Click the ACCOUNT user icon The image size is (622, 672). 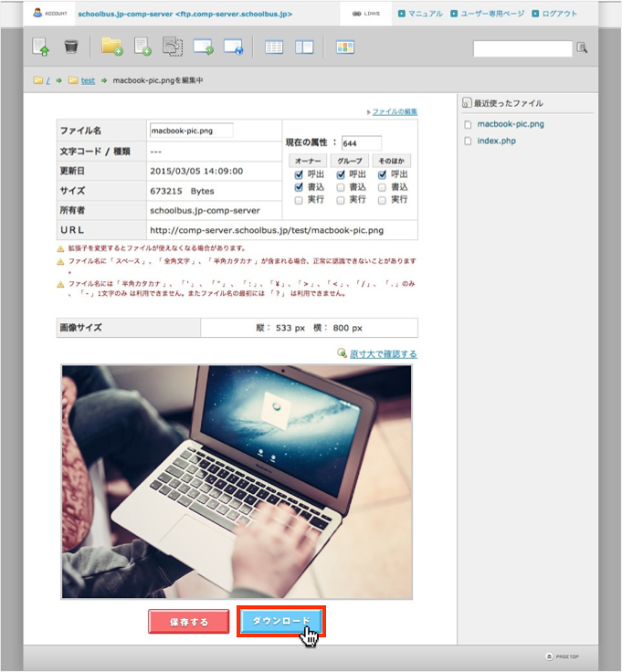click(x=37, y=13)
